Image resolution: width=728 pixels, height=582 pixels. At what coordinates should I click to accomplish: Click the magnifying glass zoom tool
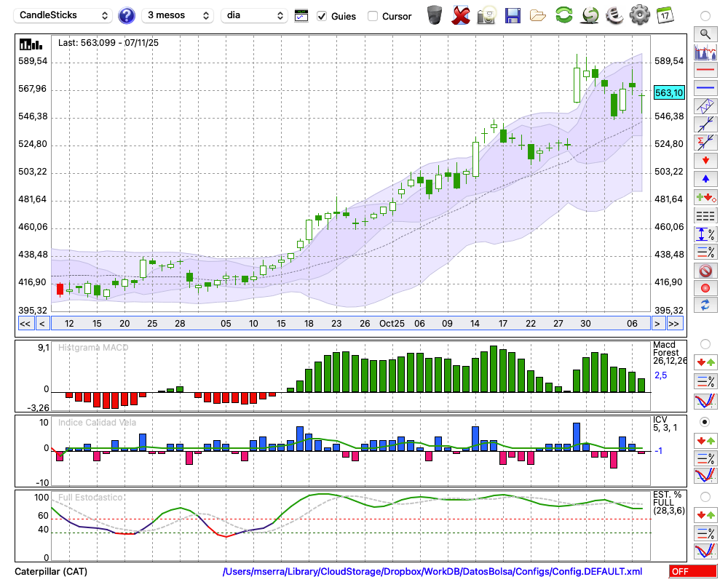[705, 33]
